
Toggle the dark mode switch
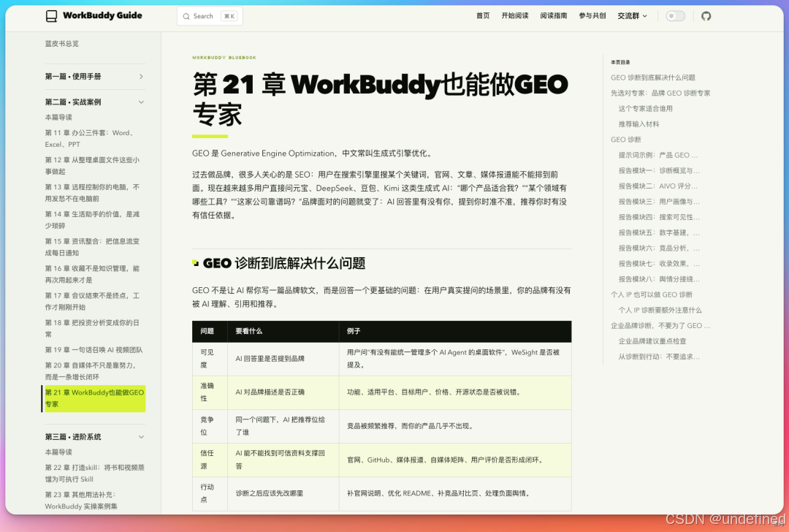click(675, 16)
